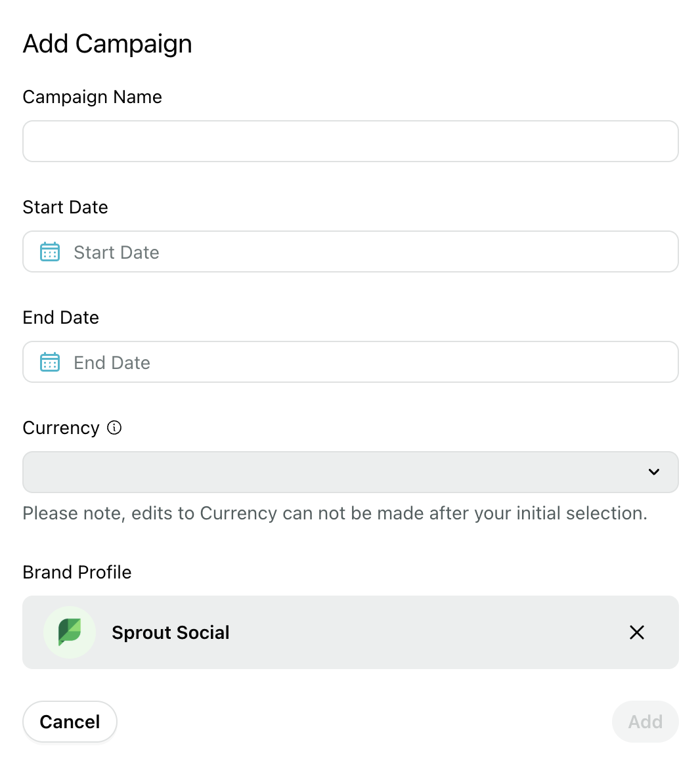Click the Add Campaign heading
Screen dimensions: 700x763
pos(108,44)
